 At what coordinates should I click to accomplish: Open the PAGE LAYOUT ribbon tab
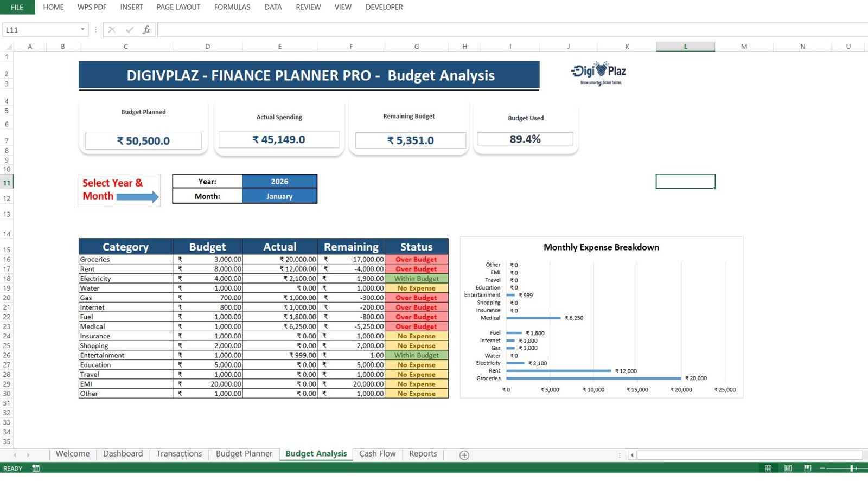click(x=178, y=7)
